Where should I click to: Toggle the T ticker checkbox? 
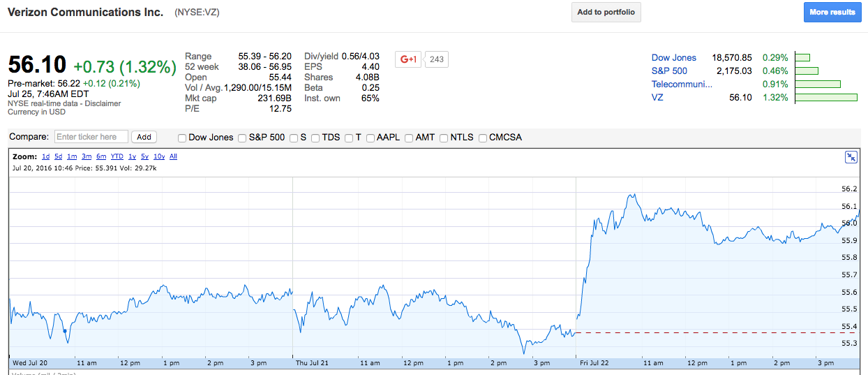click(349, 138)
